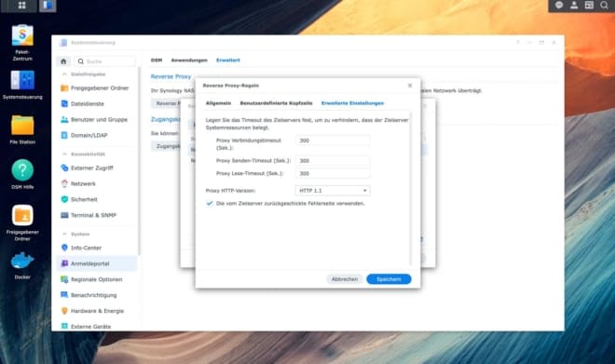
Task: Open the Erweitert tab
Action: pos(228,60)
